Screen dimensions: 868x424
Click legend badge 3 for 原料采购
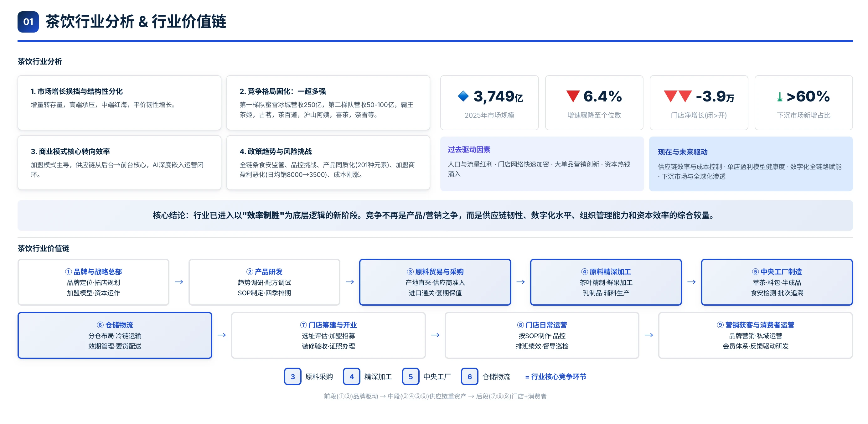292,376
